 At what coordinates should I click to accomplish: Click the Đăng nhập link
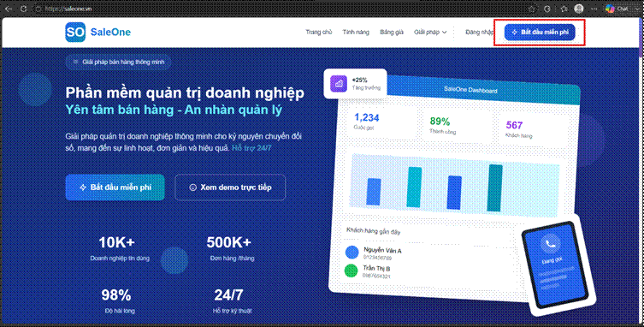click(479, 32)
